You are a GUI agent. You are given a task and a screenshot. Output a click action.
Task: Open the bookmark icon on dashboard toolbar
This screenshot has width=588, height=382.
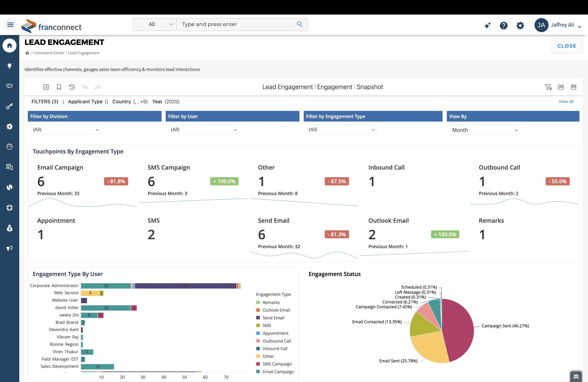(59, 87)
